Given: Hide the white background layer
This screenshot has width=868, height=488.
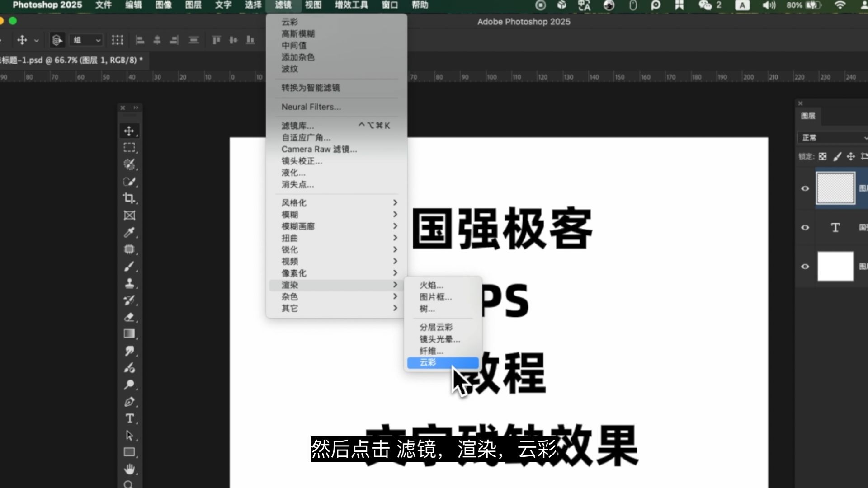Looking at the screenshot, I should (x=805, y=267).
